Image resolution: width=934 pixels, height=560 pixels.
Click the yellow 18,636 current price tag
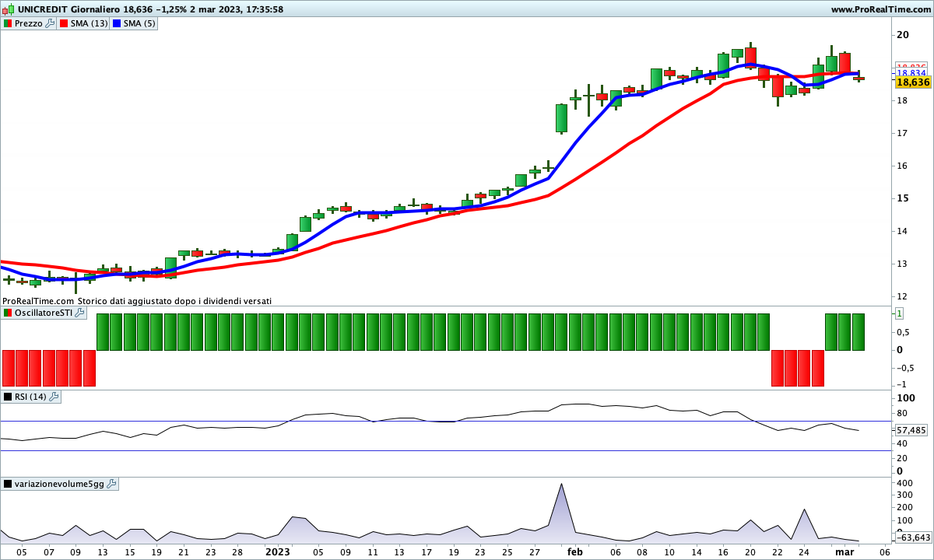[x=911, y=82]
